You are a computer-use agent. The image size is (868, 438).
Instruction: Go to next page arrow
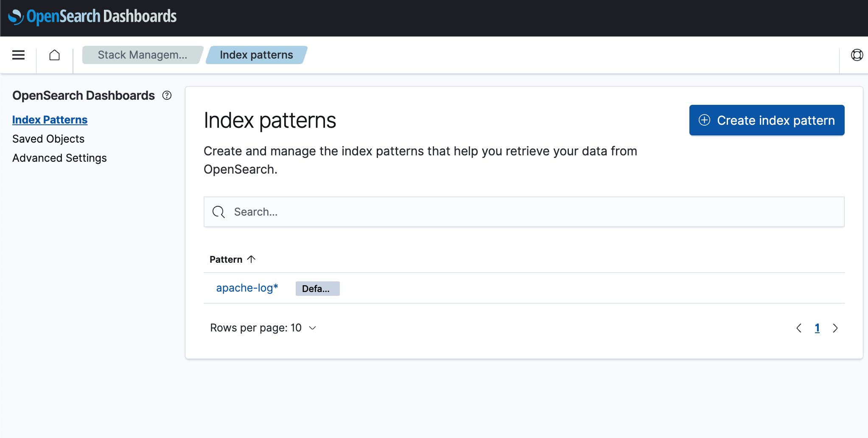click(835, 328)
